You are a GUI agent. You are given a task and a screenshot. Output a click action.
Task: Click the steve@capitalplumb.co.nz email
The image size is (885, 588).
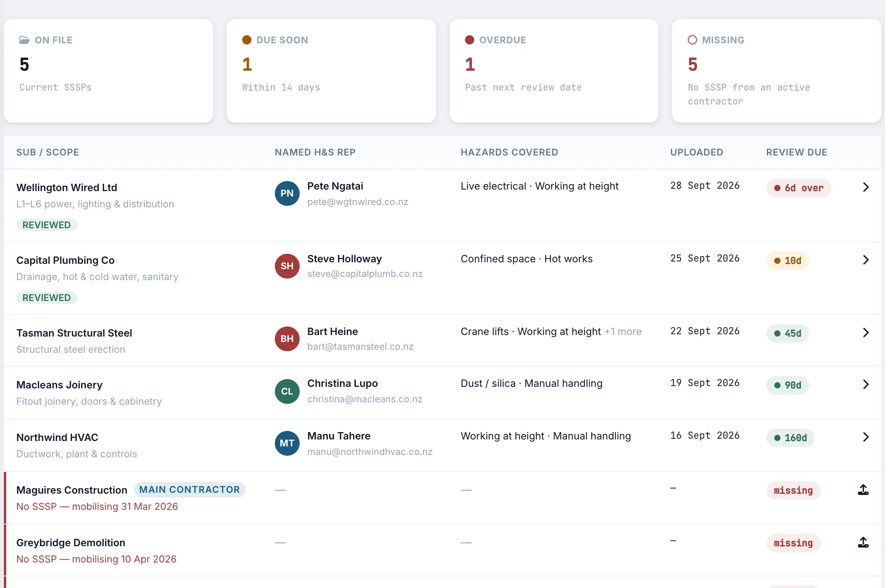point(365,274)
